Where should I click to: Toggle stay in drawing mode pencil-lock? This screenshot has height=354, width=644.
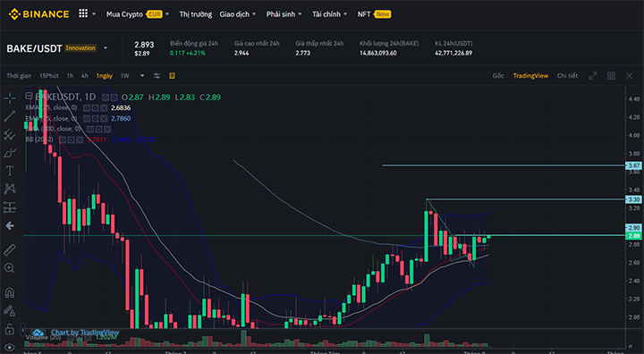pos(10,311)
